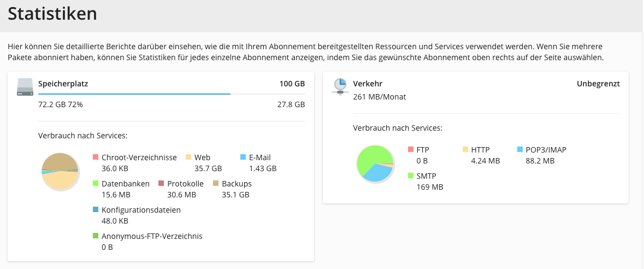Click the disk usage pie chart
The width and height of the screenshot is (644, 269).
(x=60, y=171)
